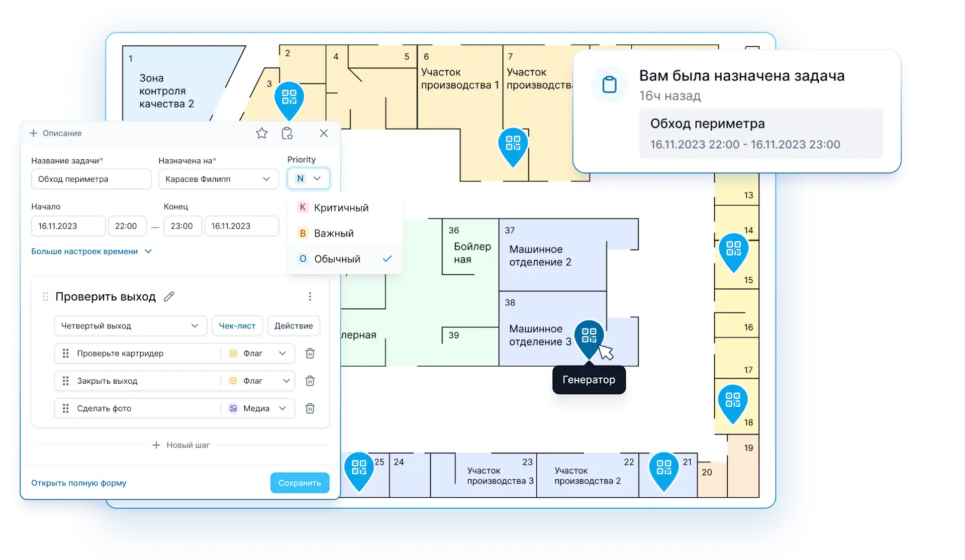The width and height of the screenshot is (965, 560).
Task: Delete the Сделать фото checklist item
Action: pyautogui.click(x=310, y=408)
